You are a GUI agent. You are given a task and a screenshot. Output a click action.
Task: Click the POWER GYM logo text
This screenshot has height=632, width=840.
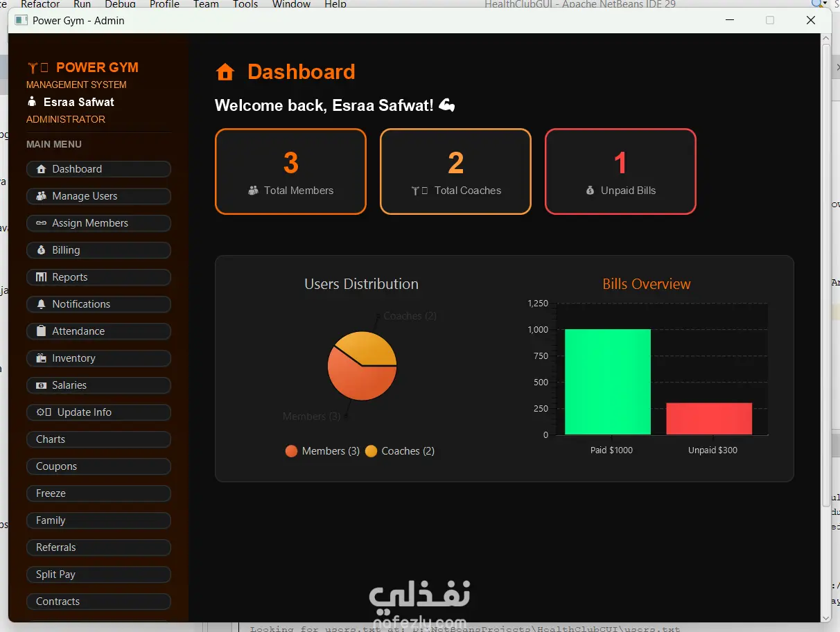point(97,67)
